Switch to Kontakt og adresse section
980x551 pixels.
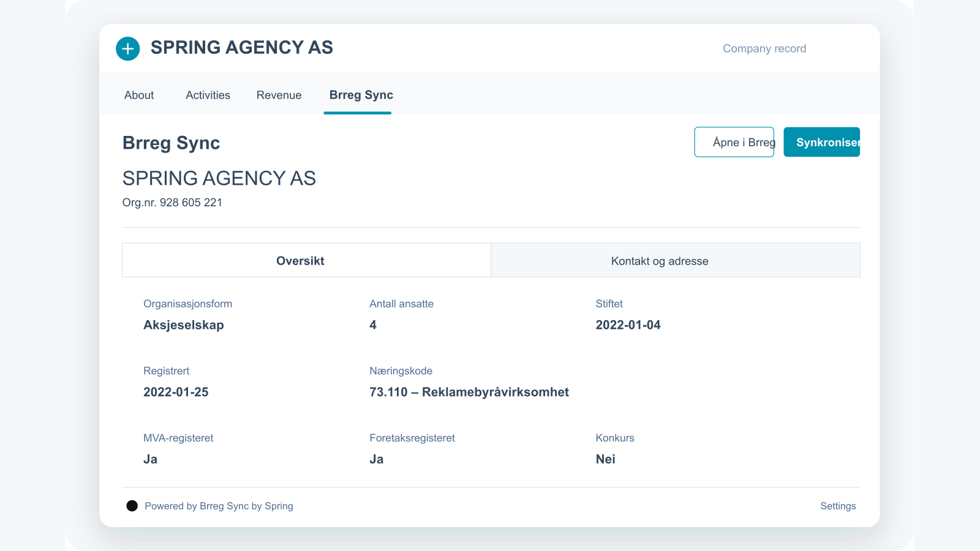click(676, 260)
